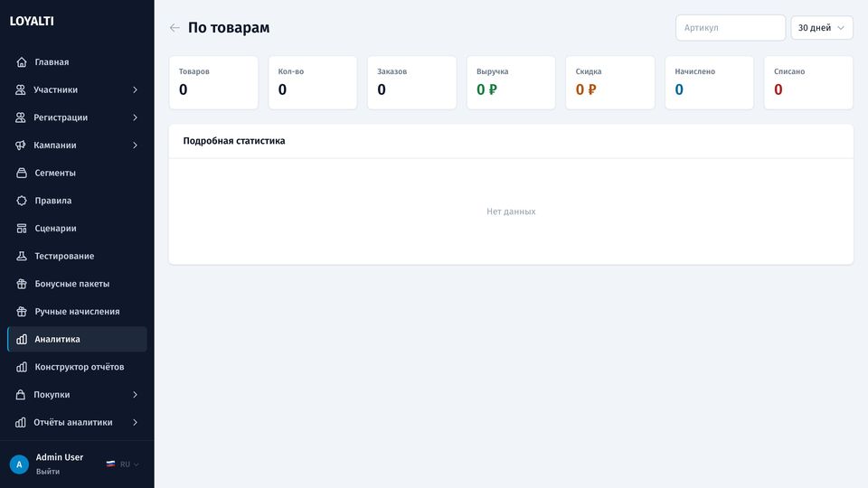The height and width of the screenshot is (488, 868).
Task: Click the Бонусные пакеты gift icon
Action: tap(22, 283)
